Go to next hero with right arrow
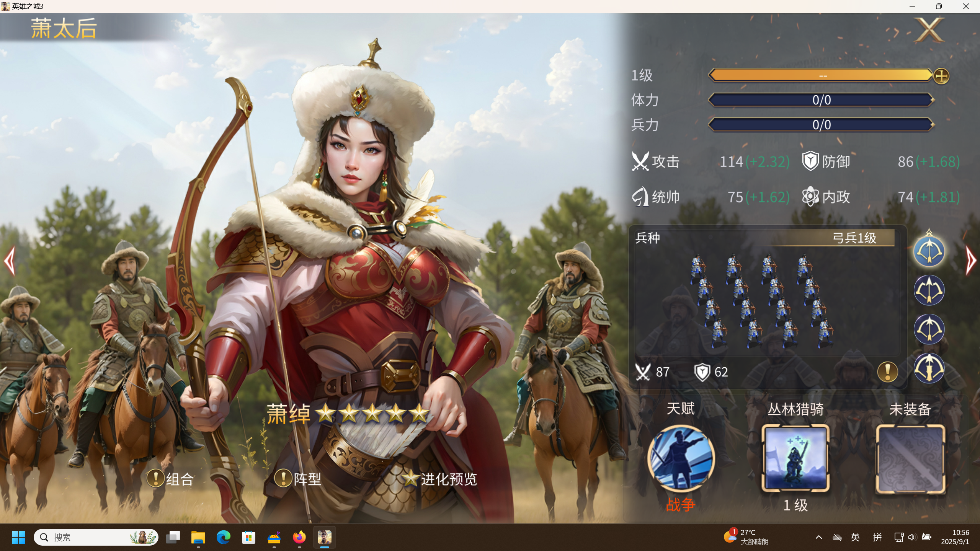This screenshot has width=980, height=551. pos(970,261)
